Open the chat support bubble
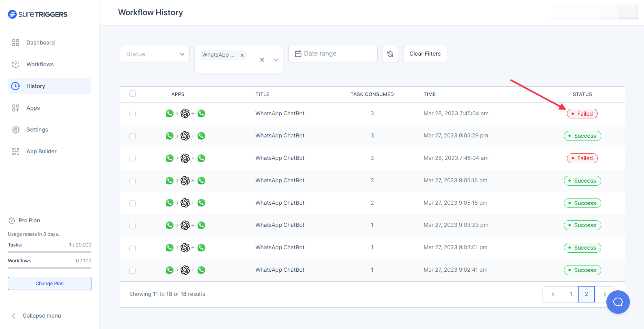 coord(618,302)
